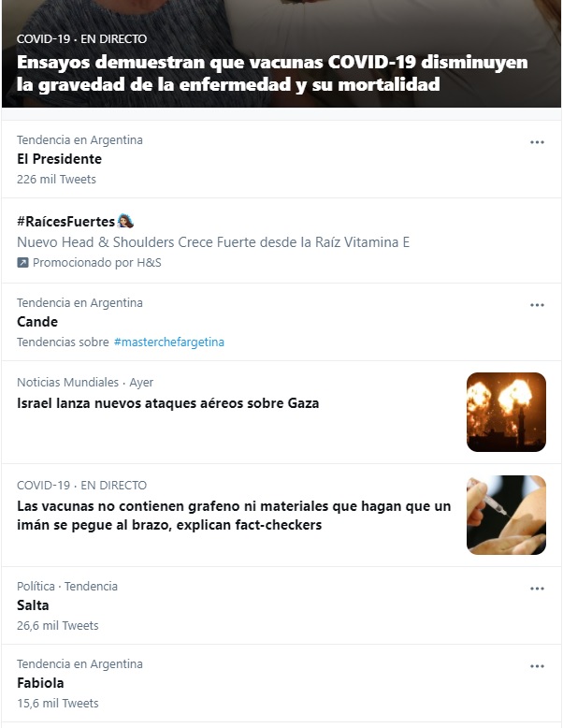Open the COVID-19 vaccine trials headline banner
Image resolution: width=563 pixels, height=728 pixels.
coord(281,54)
